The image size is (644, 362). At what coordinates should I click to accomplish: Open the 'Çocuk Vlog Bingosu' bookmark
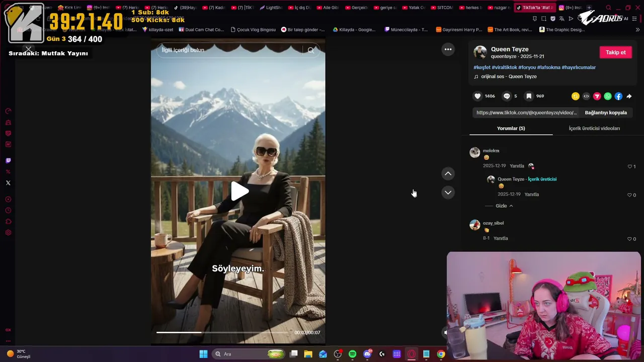point(253,30)
